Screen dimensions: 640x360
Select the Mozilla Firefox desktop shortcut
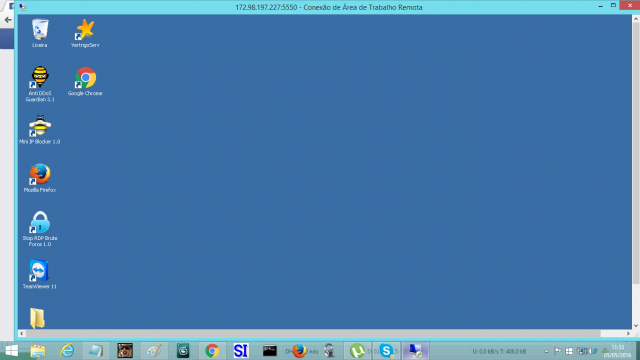pos(40,178)
